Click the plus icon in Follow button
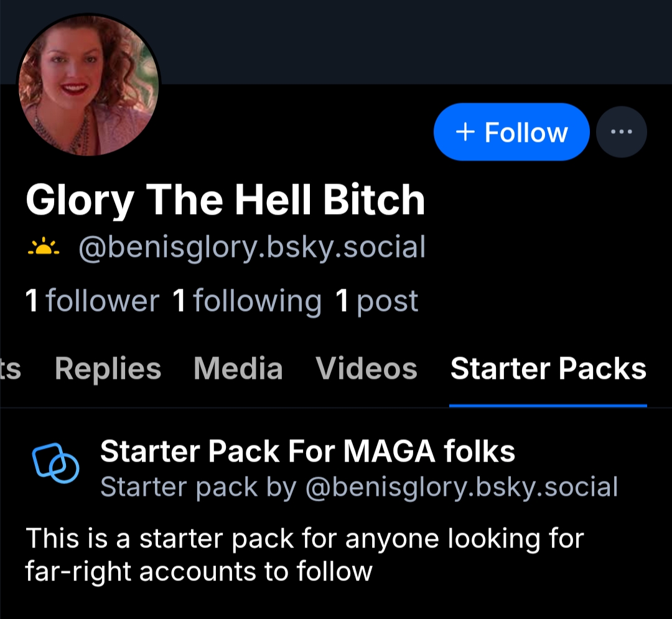Viewport: 672px width, 619px height. click(465, 132)
